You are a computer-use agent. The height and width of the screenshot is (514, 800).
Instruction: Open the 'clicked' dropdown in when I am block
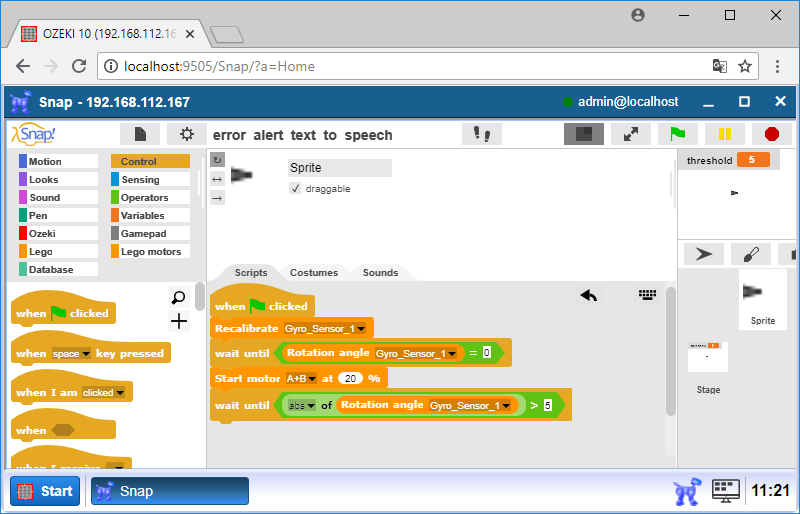pyautogui.click(x=103, y=393)
